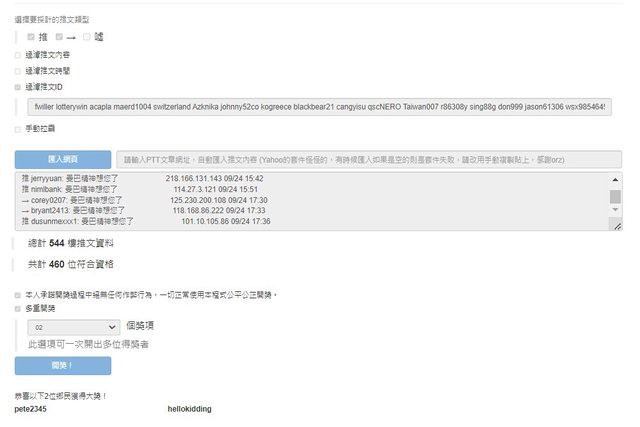The width and height of the screenshot is (640, 427).
Task: Enable the 過濾推文內容 filter checkbox
Action: pos(18,55)
